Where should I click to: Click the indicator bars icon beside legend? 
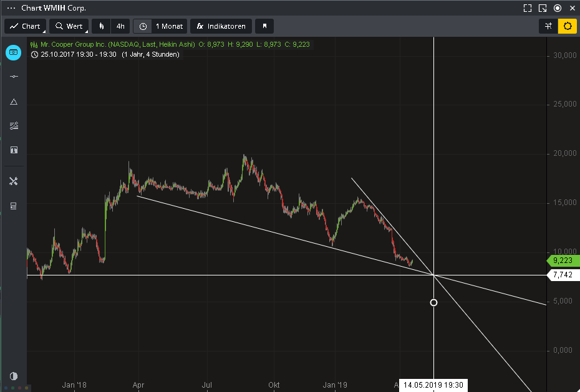[34, 45]
